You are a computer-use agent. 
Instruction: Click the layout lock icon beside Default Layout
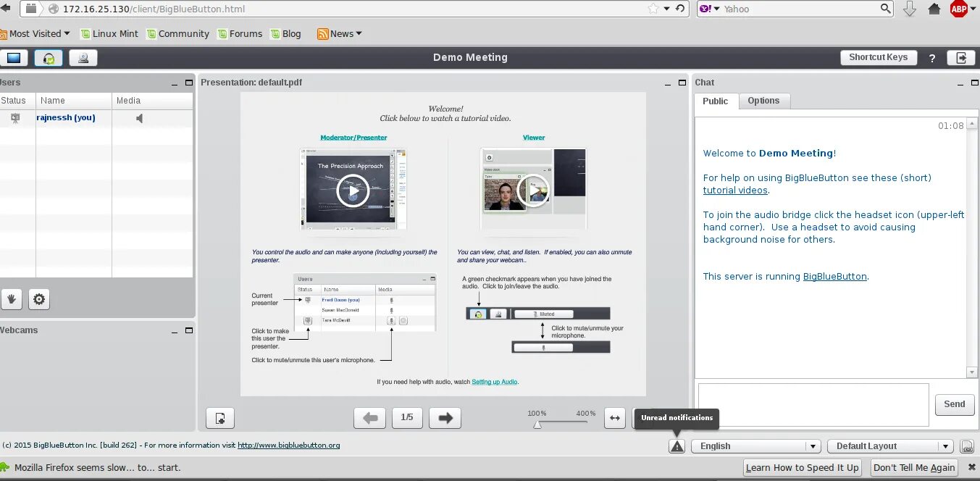pyautogui.click(x=966, y=447)
